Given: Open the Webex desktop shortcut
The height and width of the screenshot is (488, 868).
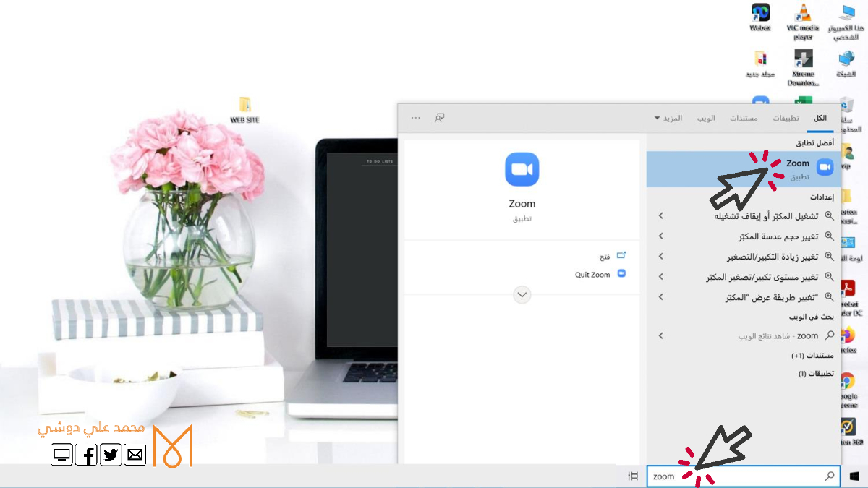Looking at the screenshot, I should (760, 17).
